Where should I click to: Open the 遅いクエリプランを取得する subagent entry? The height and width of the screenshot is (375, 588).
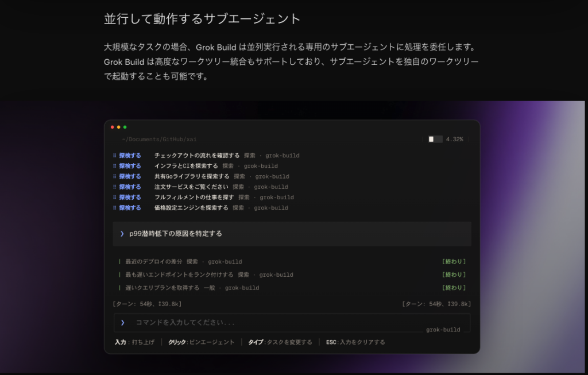[x=292, y=288]
